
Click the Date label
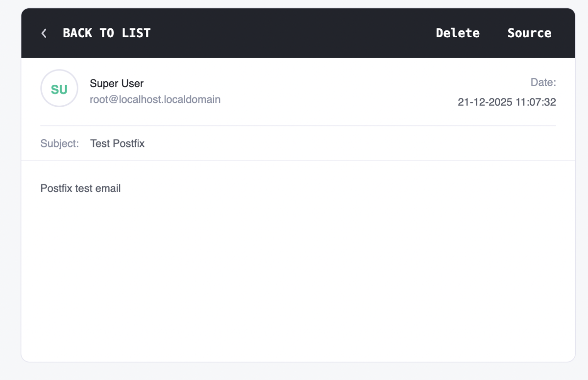(543, 82)
